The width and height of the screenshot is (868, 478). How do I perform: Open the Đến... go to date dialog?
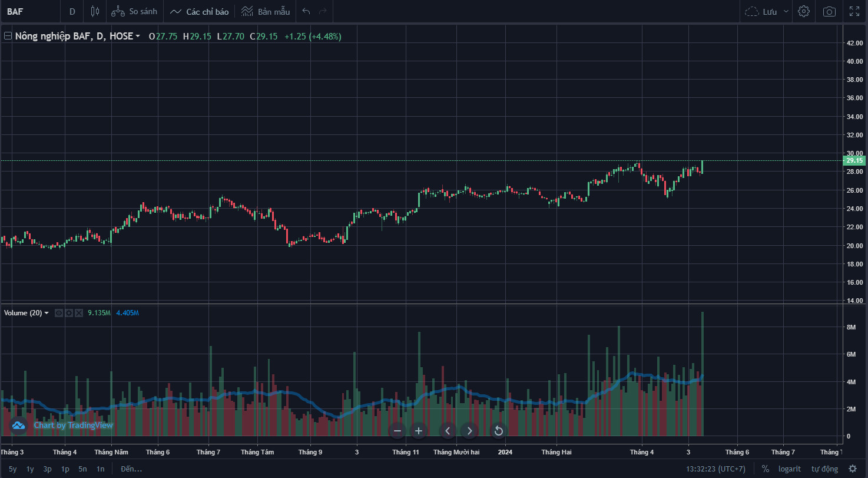(131, 469)
